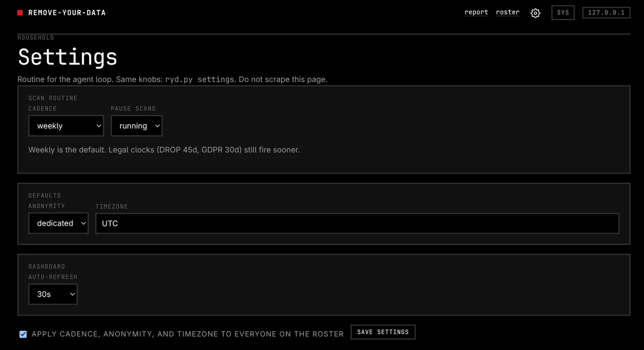This screenshot has height=350, width=644.
Task: Open settings via the gear icon
Action: click(535, 13)
